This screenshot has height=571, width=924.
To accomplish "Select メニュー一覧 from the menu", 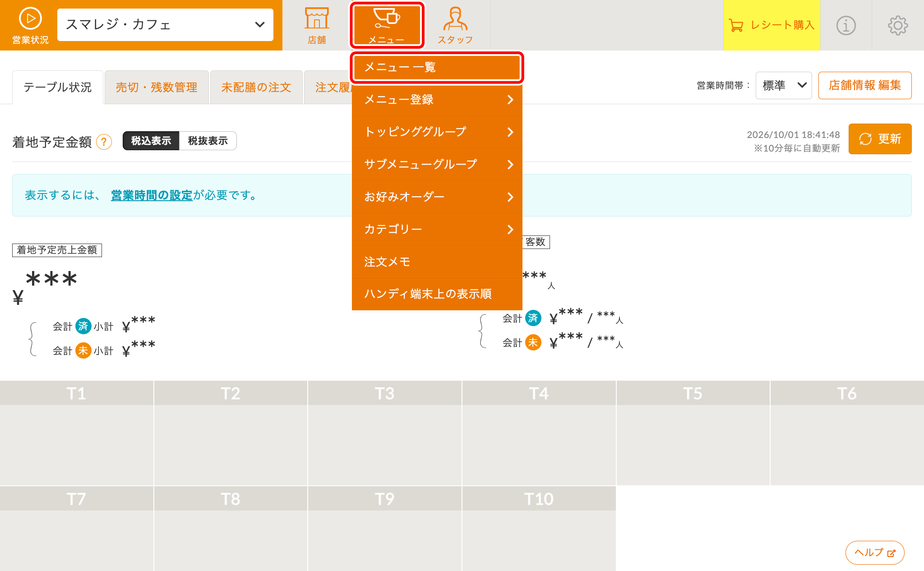I will pyautogui.click(x=437, y=67).
